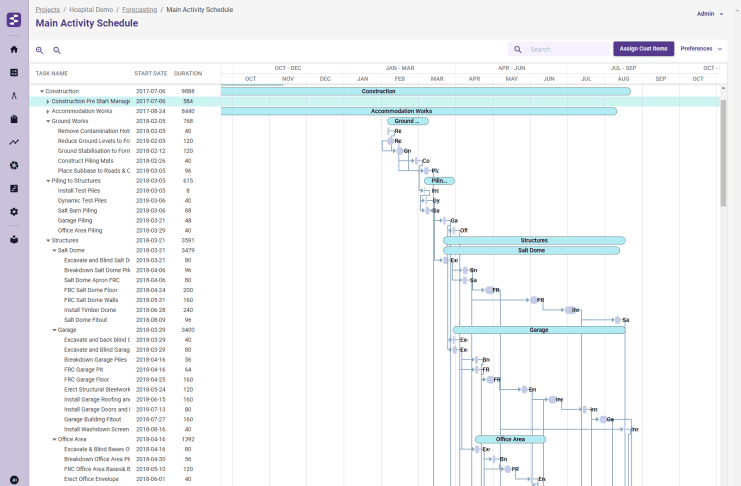Collapse the Construction tree node

(x=41, y=91)
